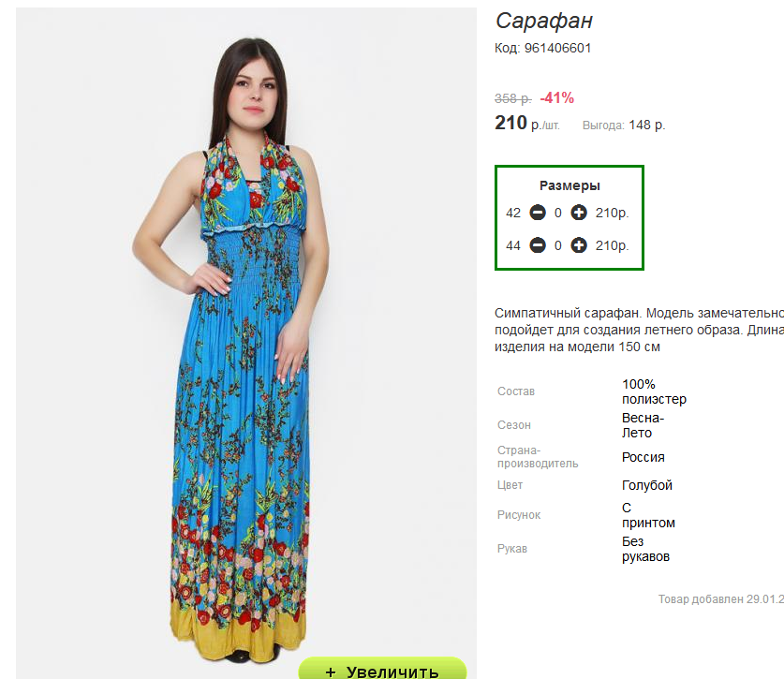Click the crossed-out old price 358 р.

coord(513,98)
